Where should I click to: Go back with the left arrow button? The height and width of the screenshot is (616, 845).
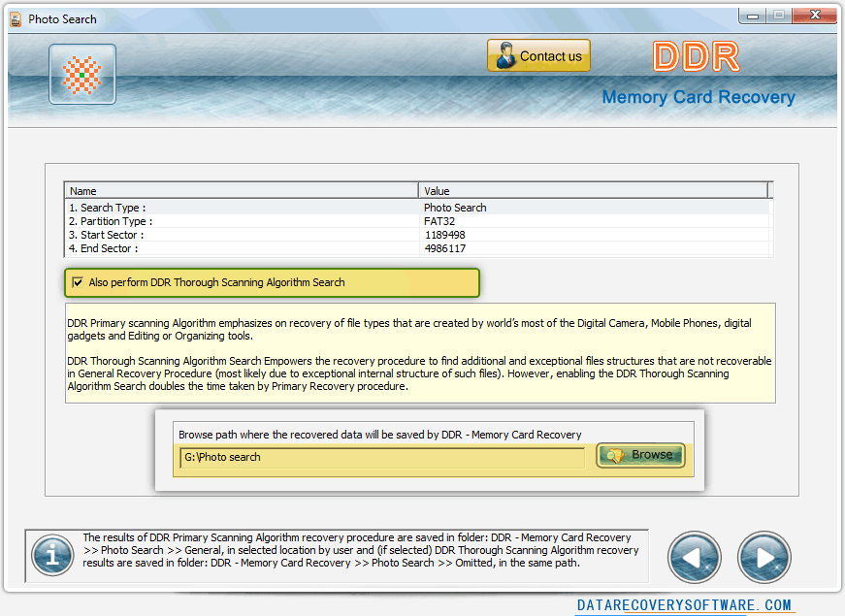694,557
